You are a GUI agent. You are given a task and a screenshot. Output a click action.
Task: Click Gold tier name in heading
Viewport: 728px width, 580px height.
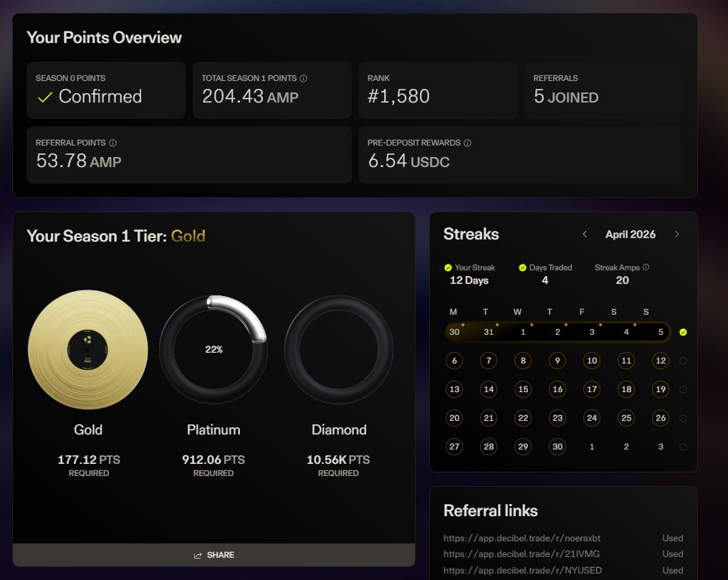tap(188, 237)
